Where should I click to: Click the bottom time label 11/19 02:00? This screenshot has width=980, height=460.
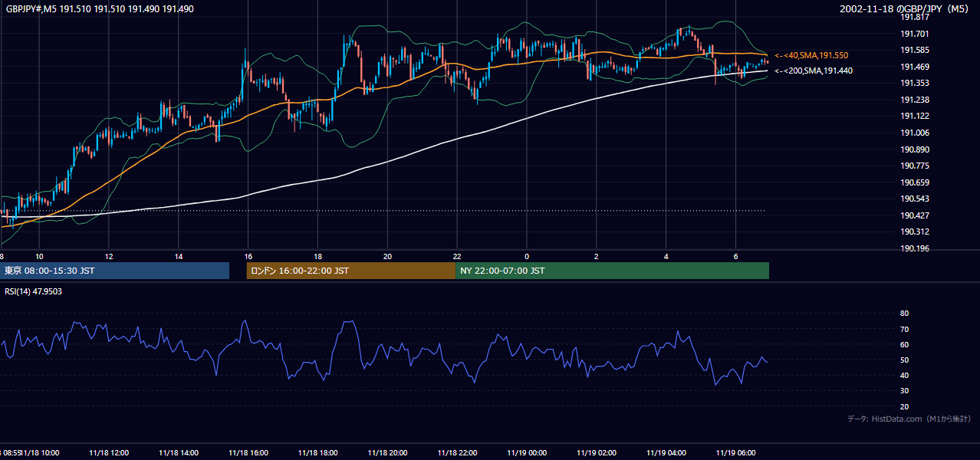(597, 452)
